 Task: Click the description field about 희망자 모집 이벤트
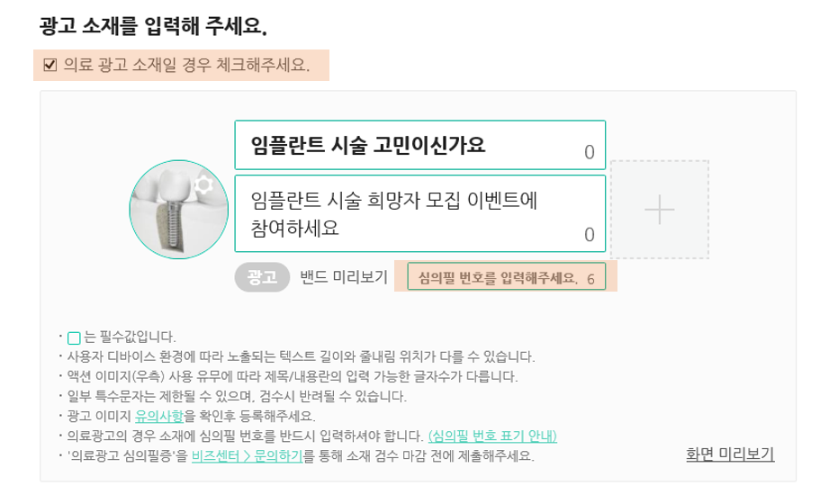(420, 213)
